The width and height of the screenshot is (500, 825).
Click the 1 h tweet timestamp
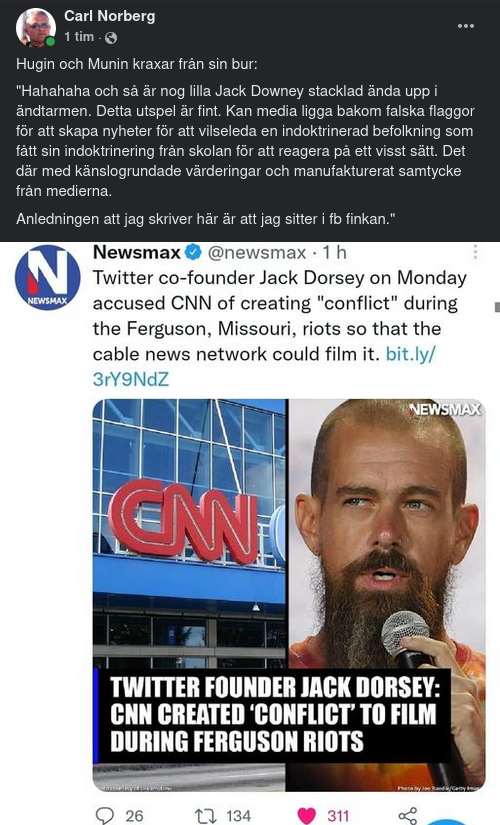[334, 253]
